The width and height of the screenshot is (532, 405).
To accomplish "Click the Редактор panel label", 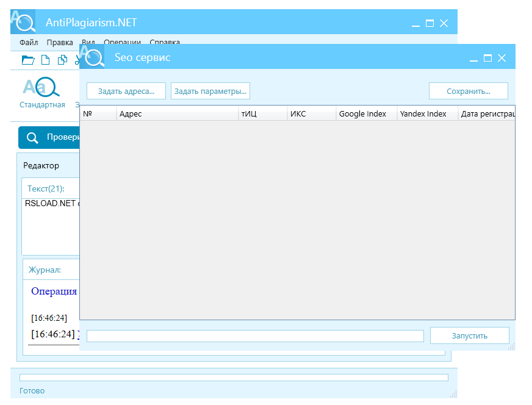I will (x=41, y=165).
